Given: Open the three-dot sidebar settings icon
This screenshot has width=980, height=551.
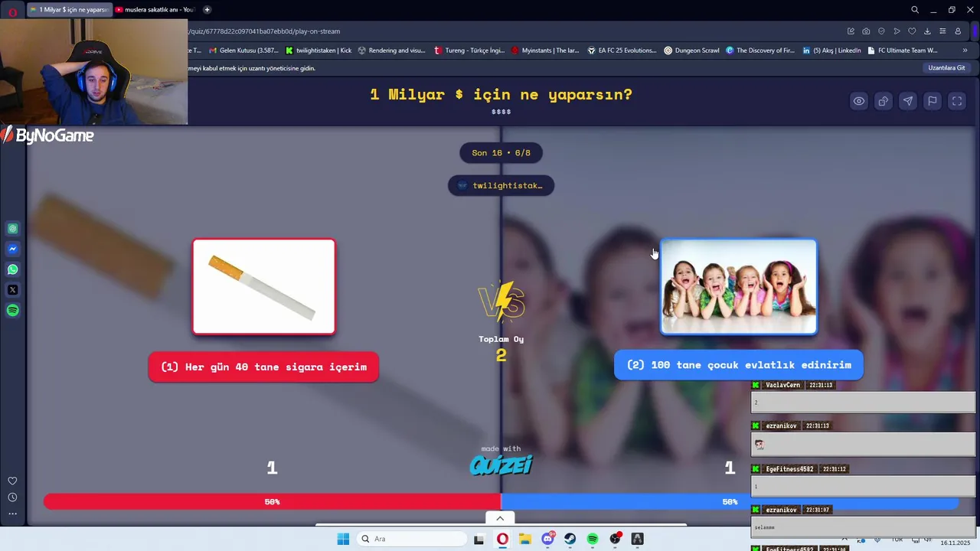Looking at the screenshot, I should click(x=12, y=514).
